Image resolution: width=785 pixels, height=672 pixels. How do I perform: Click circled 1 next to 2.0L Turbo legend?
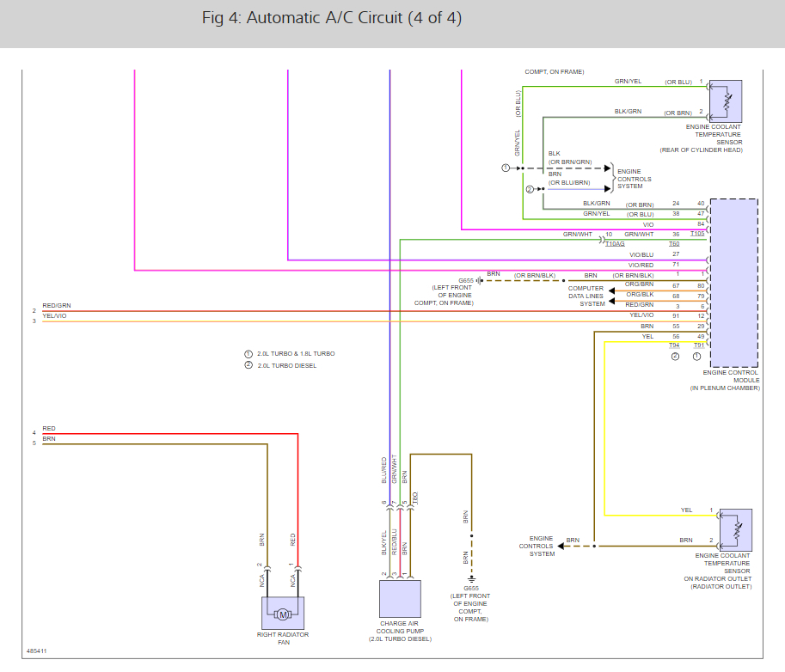coord(248,354)
